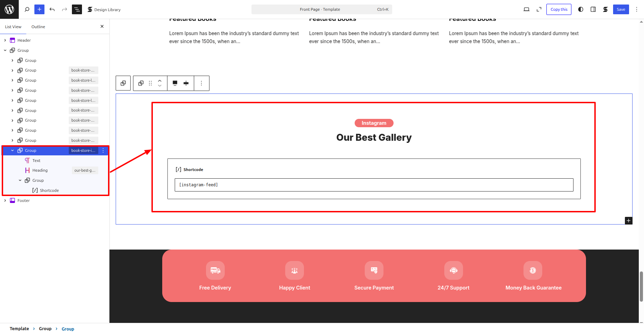Image resolution: width=644 pixels, height=334 pixels.
Task: Switch to the Outline tab
Action: [38, 27]
